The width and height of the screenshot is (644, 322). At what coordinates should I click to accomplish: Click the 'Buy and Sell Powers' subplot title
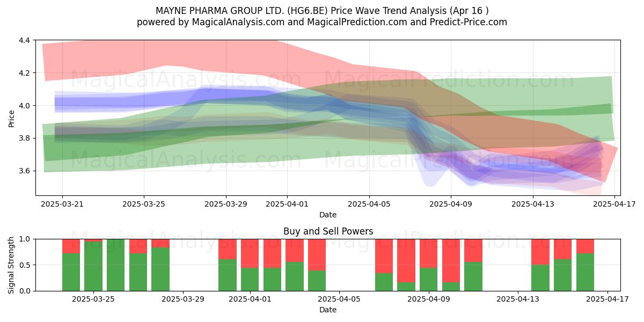click(328, 232)
